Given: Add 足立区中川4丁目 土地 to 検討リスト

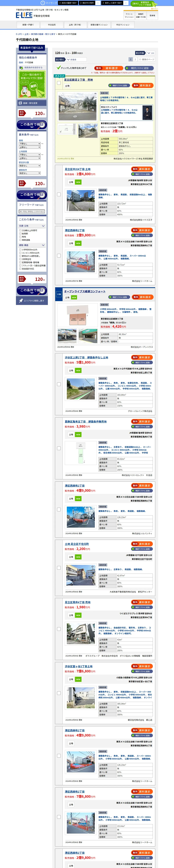Looking at the screenshot, I should coord(142,174).
